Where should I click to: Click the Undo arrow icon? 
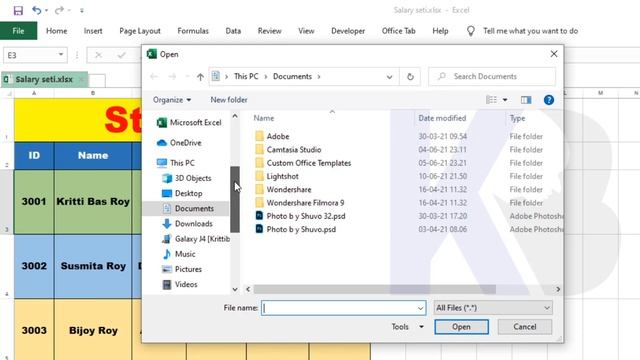(37, 10)
